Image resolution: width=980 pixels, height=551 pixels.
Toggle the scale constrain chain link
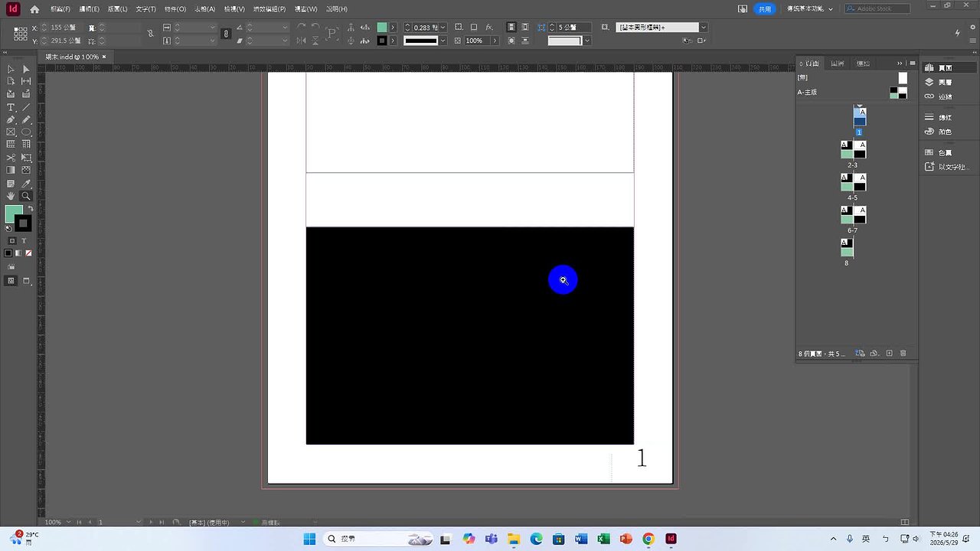[x=226, y=34]
